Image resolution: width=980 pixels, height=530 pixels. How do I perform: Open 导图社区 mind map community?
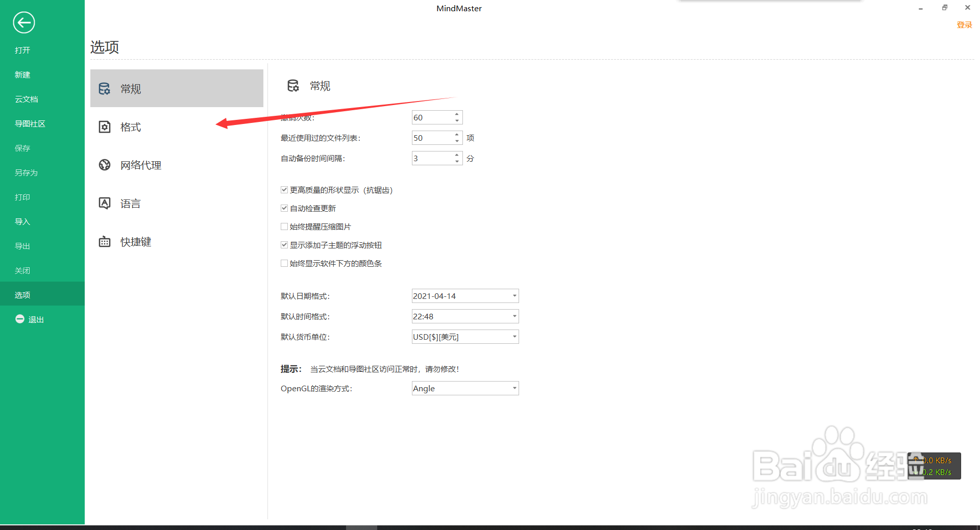(x=30, y=123)
